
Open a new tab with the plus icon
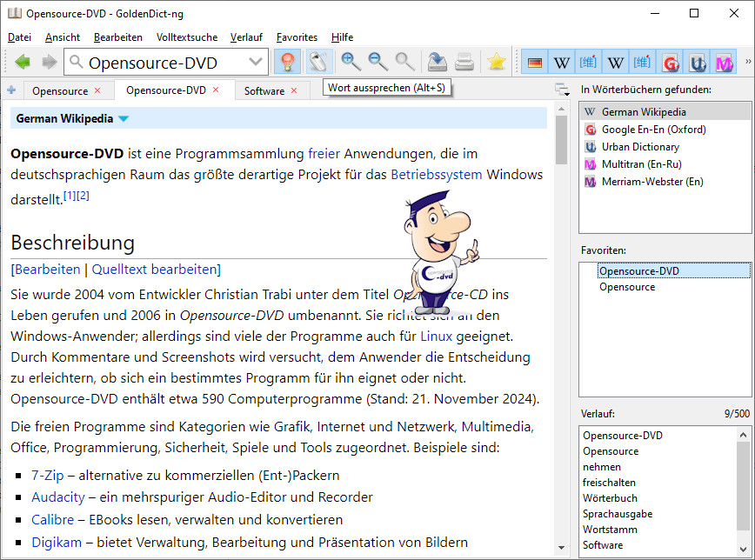[x=11, y=90]
